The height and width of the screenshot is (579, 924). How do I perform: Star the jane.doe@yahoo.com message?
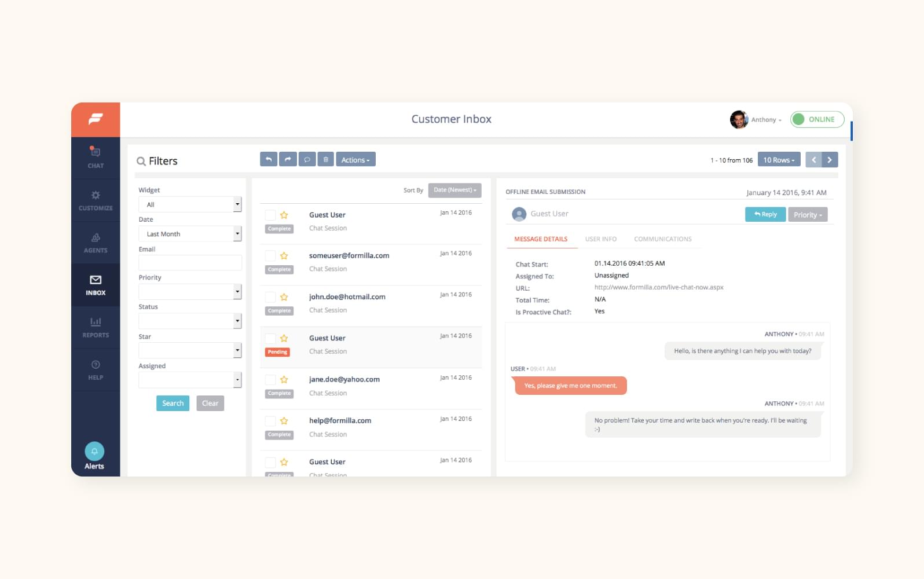coord(284,380)
